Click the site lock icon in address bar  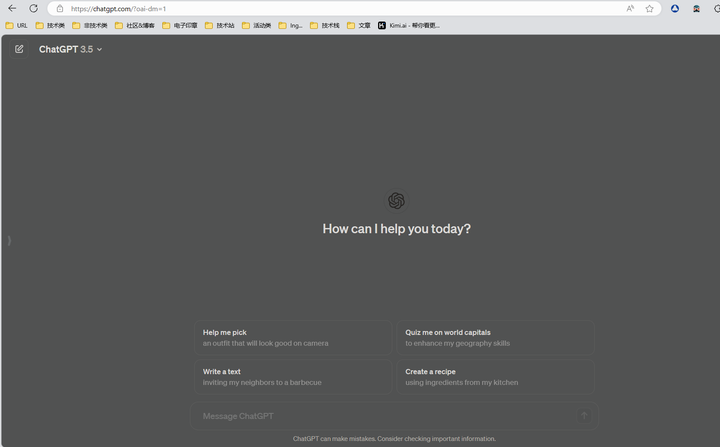(60, 8)
